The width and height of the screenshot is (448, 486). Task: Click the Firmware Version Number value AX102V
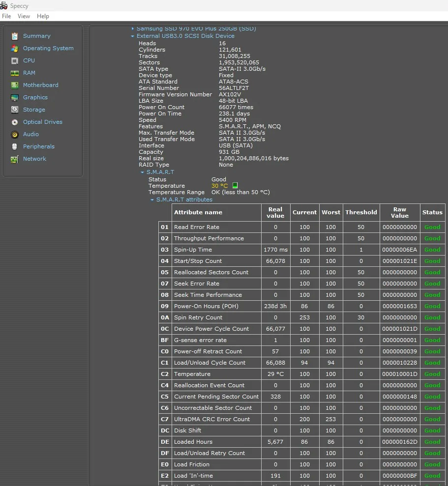click(230, 94)
